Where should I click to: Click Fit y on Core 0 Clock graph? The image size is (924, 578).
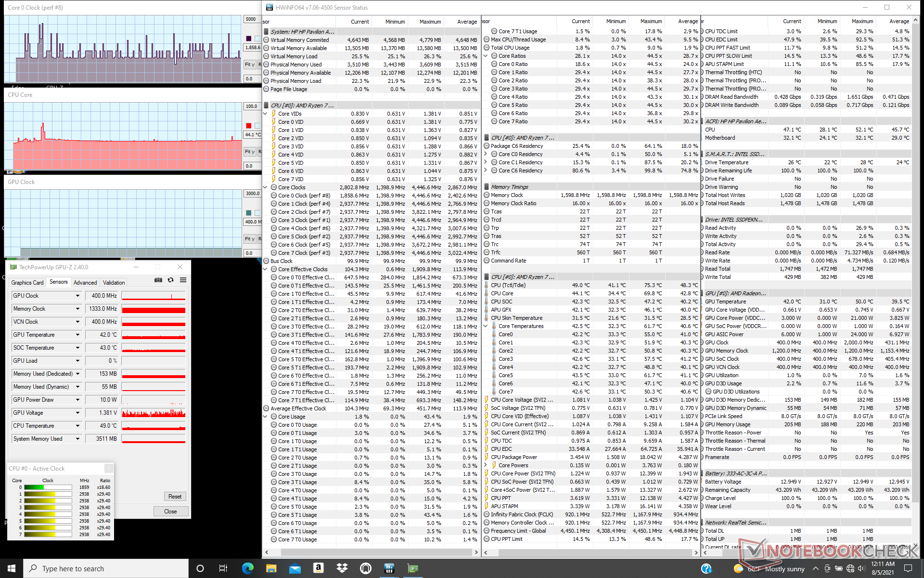(x=250, y=65)
